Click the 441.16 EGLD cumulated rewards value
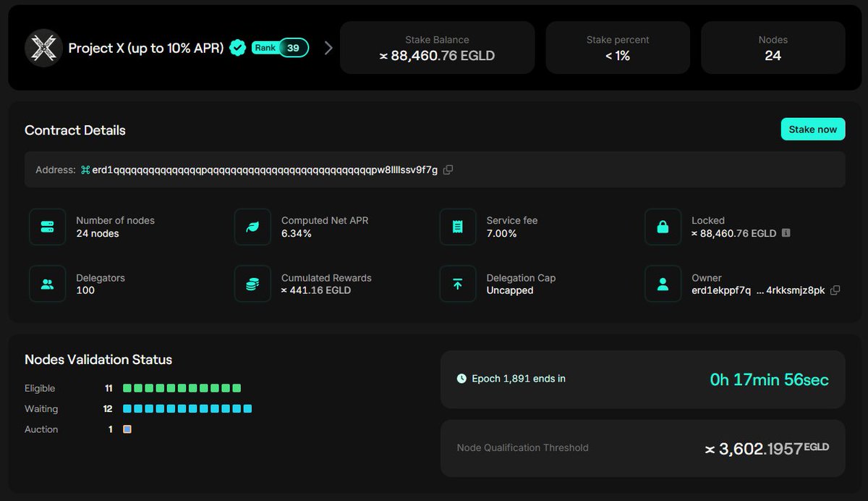Screen dimensions: 868x501 point(316,290)
